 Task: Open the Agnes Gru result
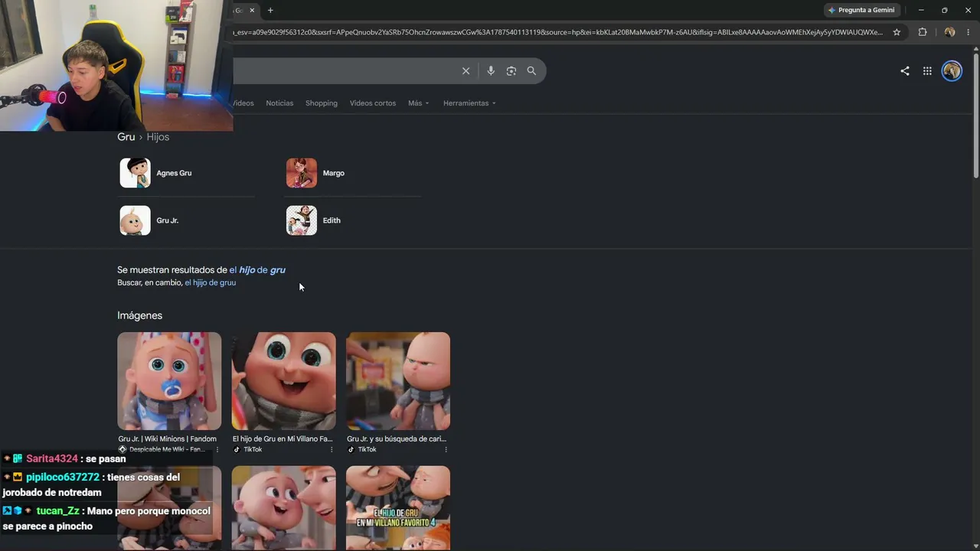(186, 173)
